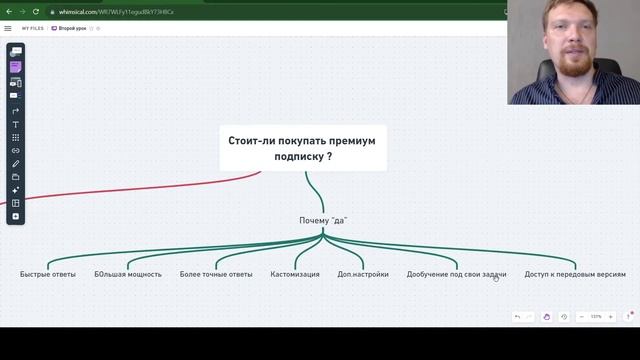Select the pencil drawing tool
640x360 pixels.
[16, 164]
